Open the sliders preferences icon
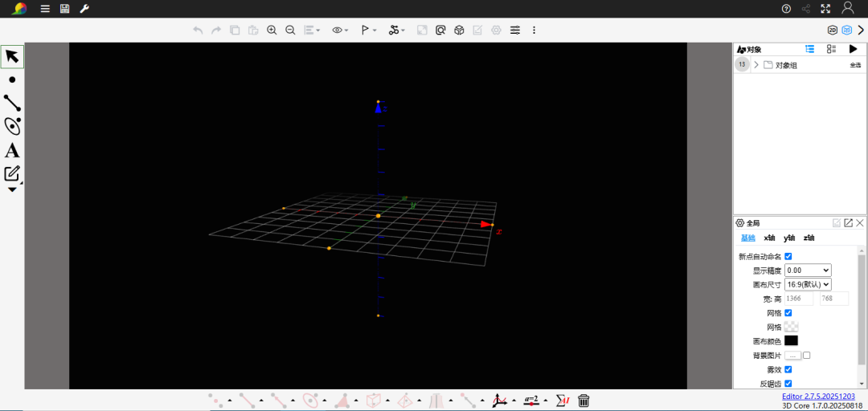Image resolution: width=868 pixels, height=411 pixels. (x=515, y=31)
